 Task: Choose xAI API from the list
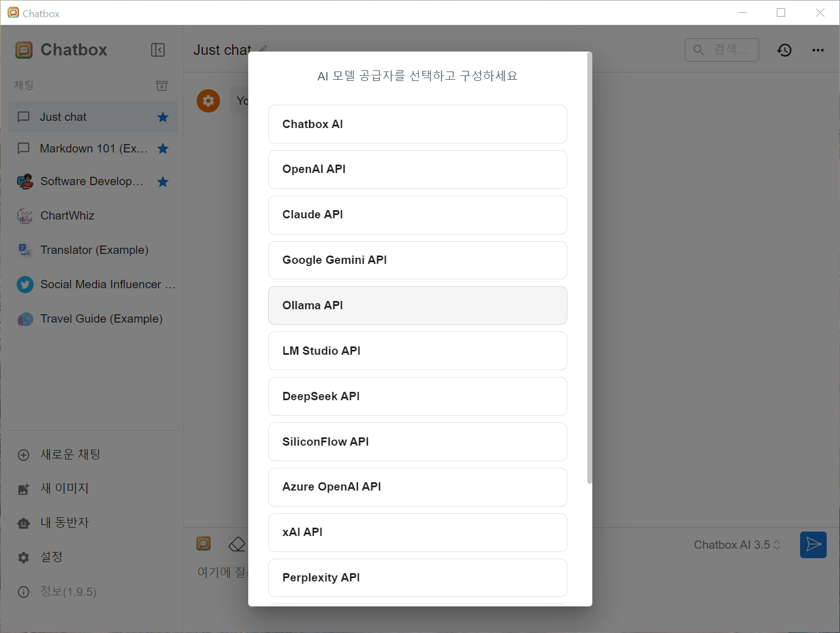(418, 533)
